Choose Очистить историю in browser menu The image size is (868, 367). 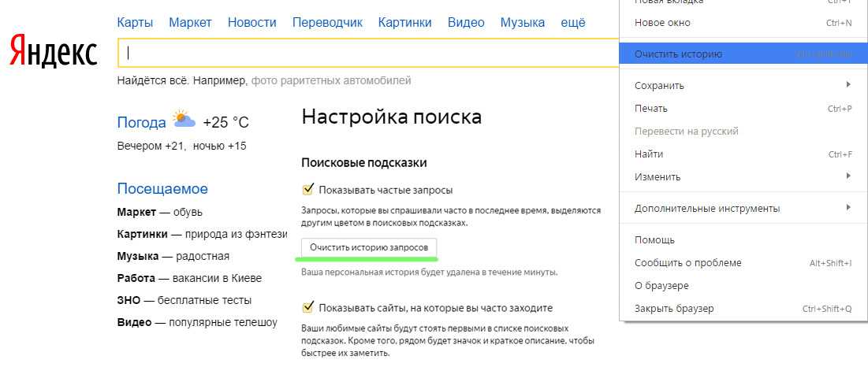coord(743,54)
